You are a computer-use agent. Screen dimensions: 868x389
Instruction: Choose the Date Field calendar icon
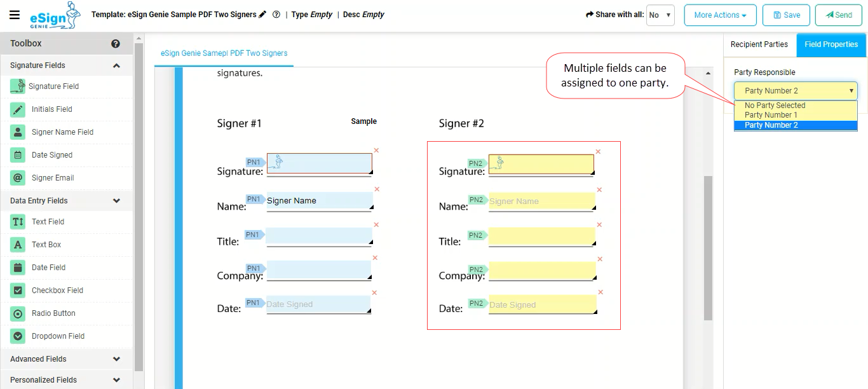coord(18,268)
